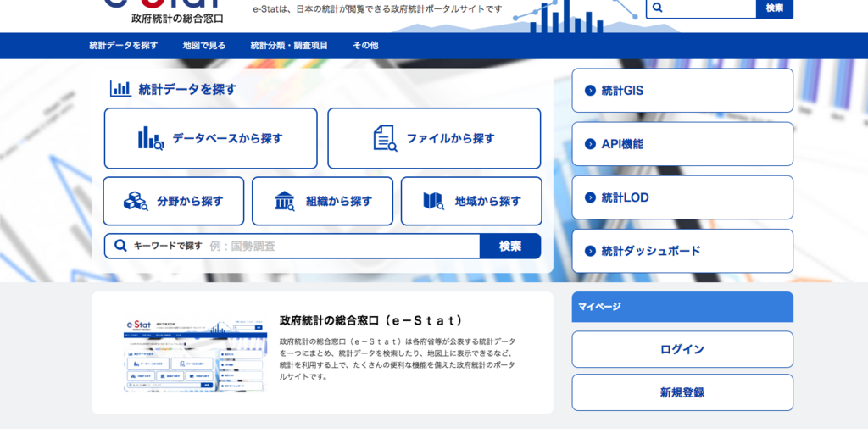Screen dimensions: 868x433
Task: Click the document file search icon
Action: pyautogui.click(x=386, y=138)
